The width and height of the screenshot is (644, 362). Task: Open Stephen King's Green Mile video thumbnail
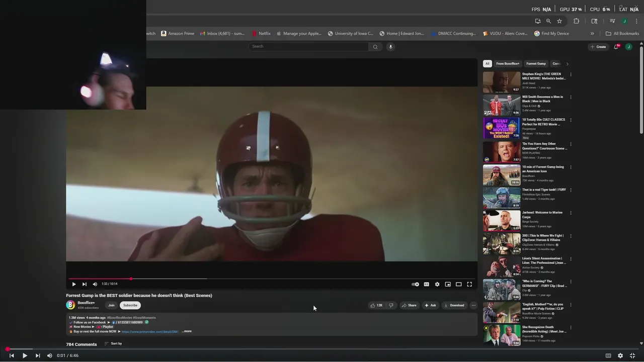tap(502, 82)
